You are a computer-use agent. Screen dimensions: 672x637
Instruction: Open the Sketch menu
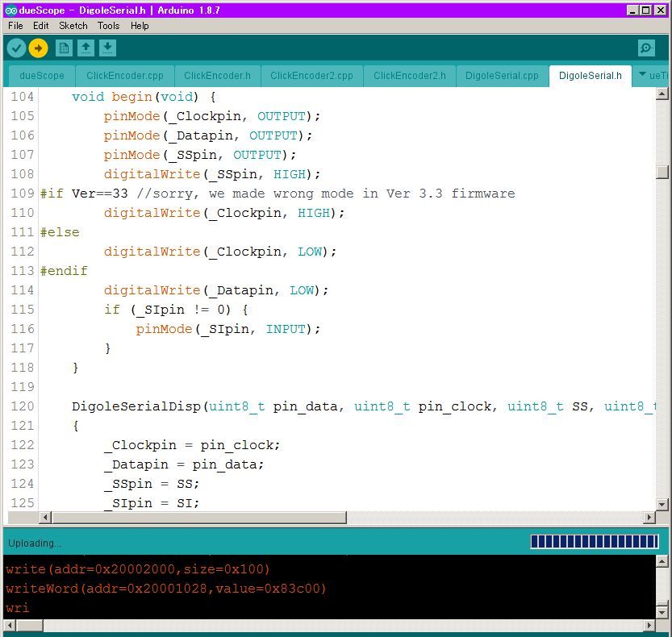pyautogui.click(x=73, y=26)
